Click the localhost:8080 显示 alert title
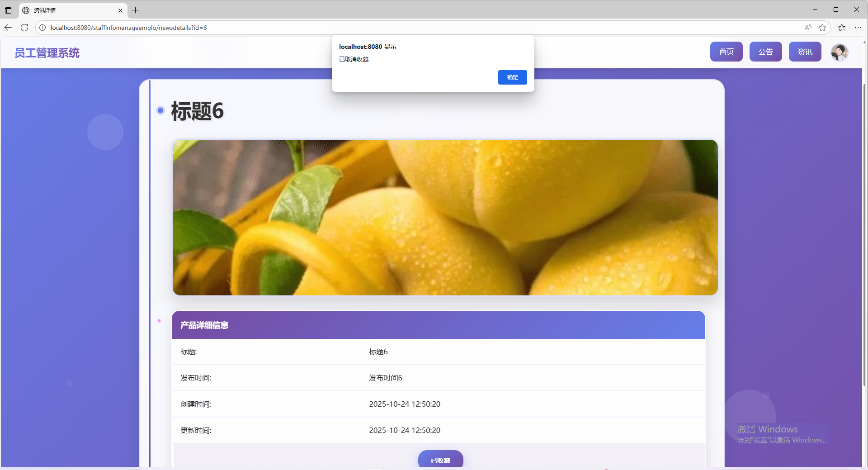868x470 pixels. click(368, 47)
